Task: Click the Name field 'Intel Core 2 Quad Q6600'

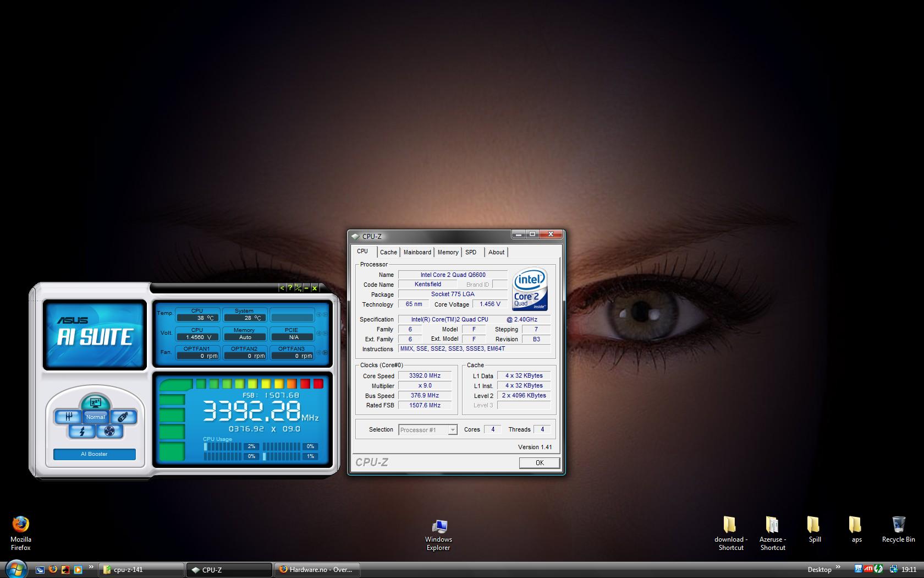Action: click(x=453, y=275)
